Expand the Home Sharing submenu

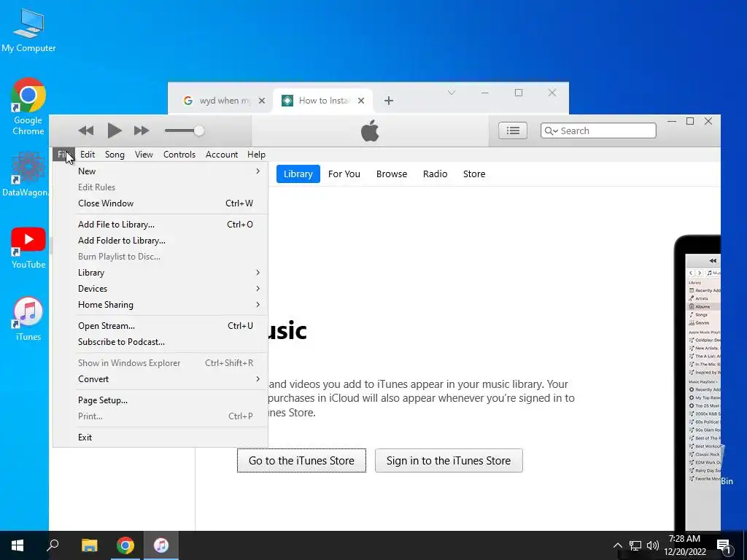160,305
